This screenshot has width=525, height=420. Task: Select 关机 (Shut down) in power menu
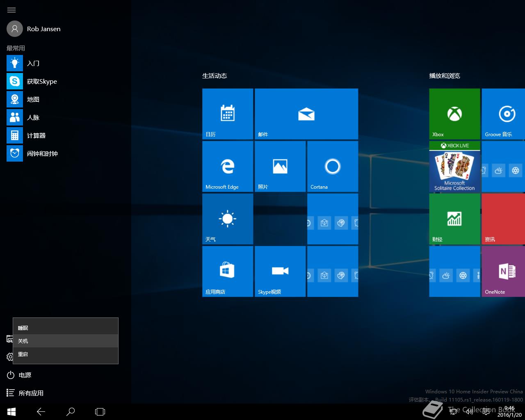pyautogui.click(x=66, y=341)
